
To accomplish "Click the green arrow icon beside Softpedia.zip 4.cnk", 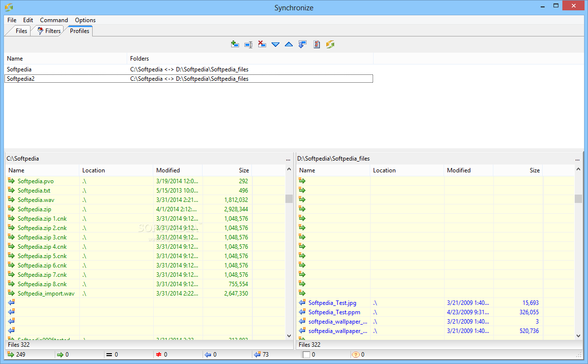I will coord(11,246).
